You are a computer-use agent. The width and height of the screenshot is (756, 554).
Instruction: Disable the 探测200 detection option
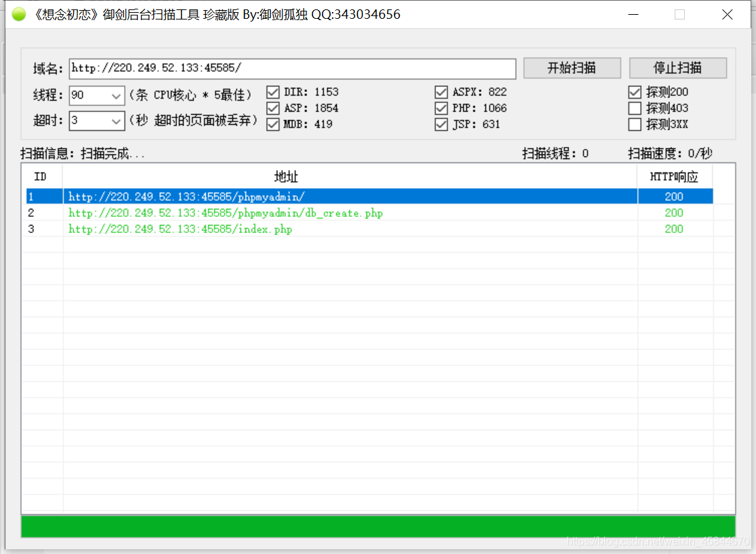[634, 92]
